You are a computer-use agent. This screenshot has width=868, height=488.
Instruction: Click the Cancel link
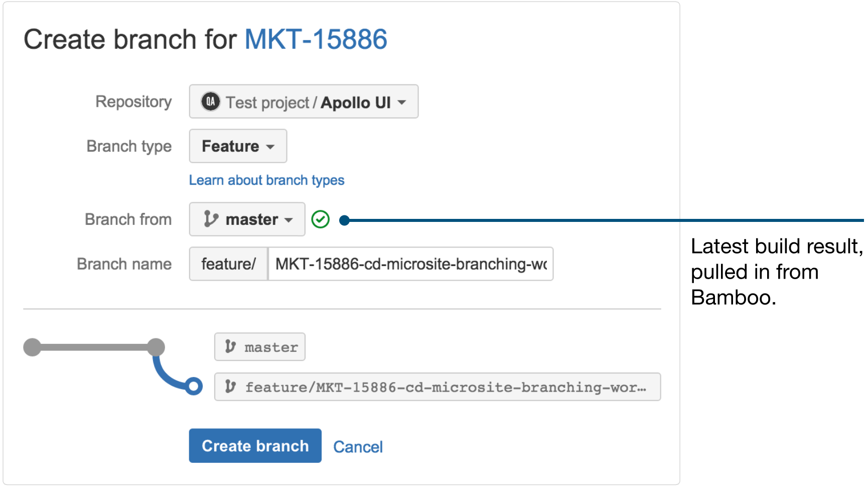[358, 447]
